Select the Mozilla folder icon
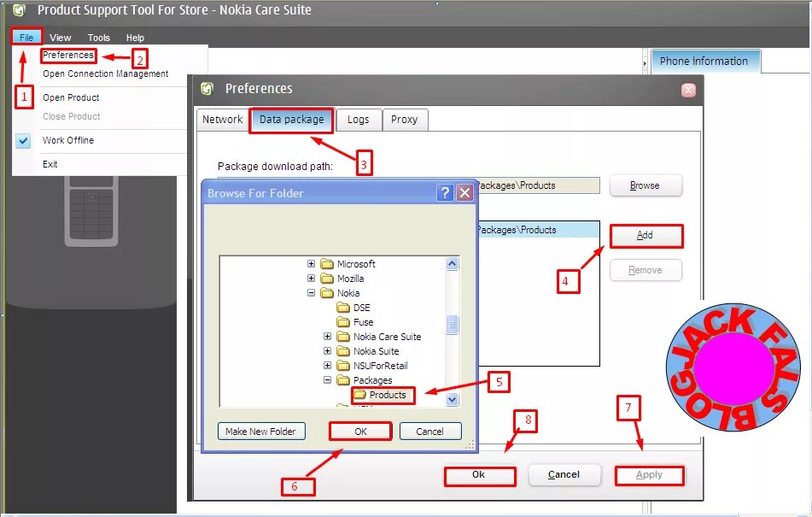The height and width of the screenshot is (517, 812). [x=327, y=279]
